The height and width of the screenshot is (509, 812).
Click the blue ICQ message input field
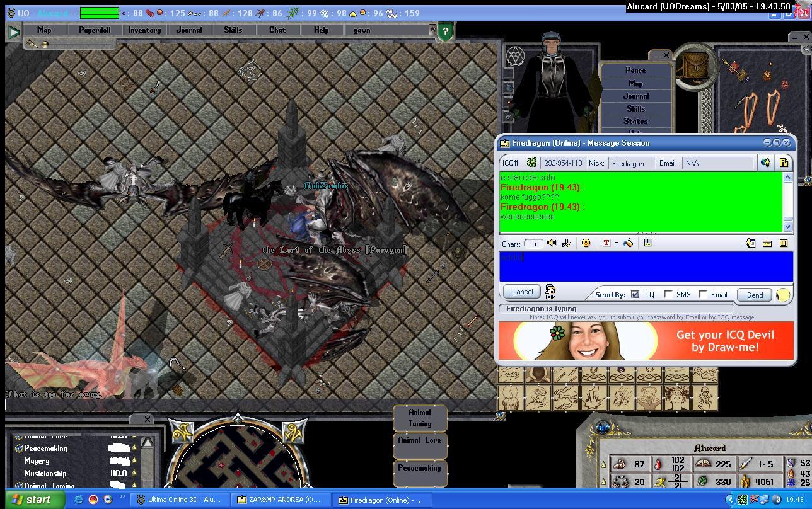646,266
